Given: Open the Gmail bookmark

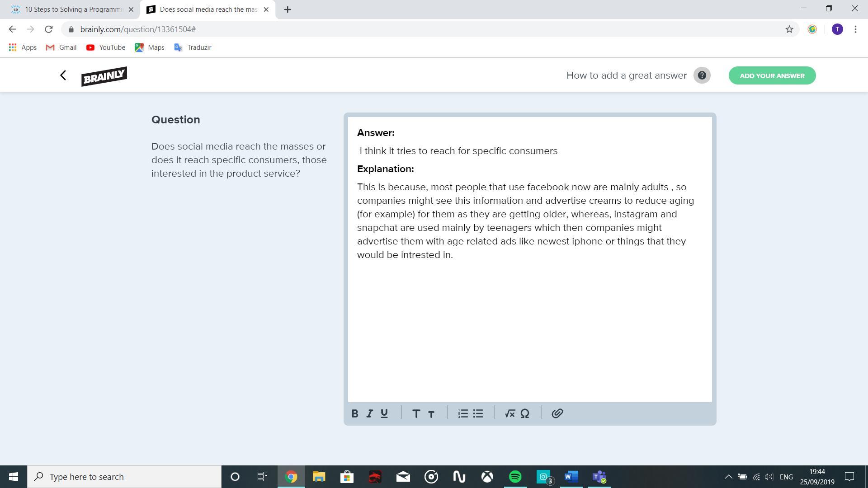Looking at the screenshot, I should tap(61, 47).
